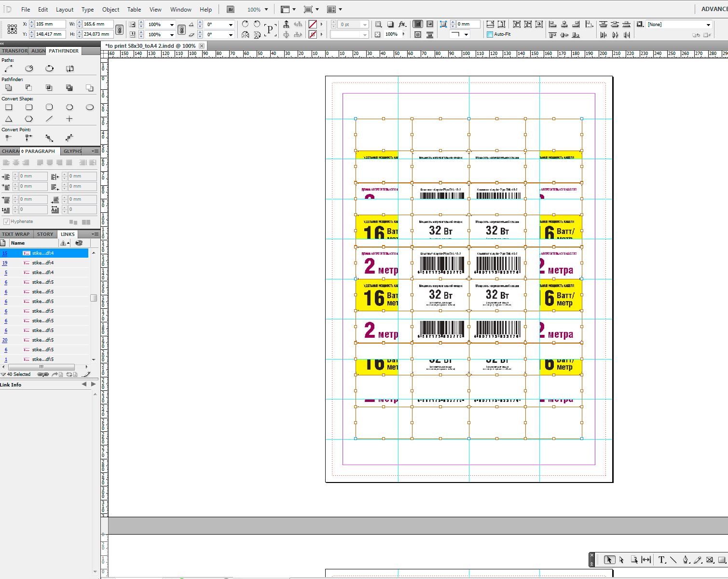Toggle constrain proportions for scaling percentages

point(181,29)
